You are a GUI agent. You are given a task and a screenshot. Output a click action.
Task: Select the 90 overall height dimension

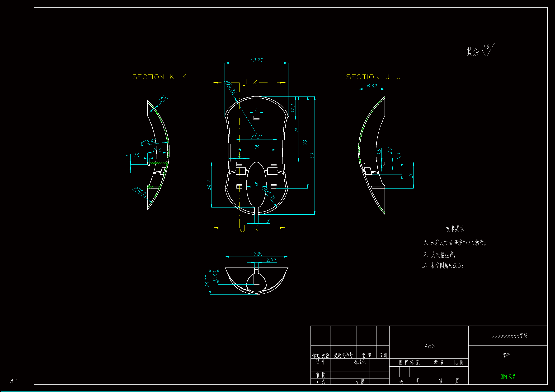tap(312, 155)
